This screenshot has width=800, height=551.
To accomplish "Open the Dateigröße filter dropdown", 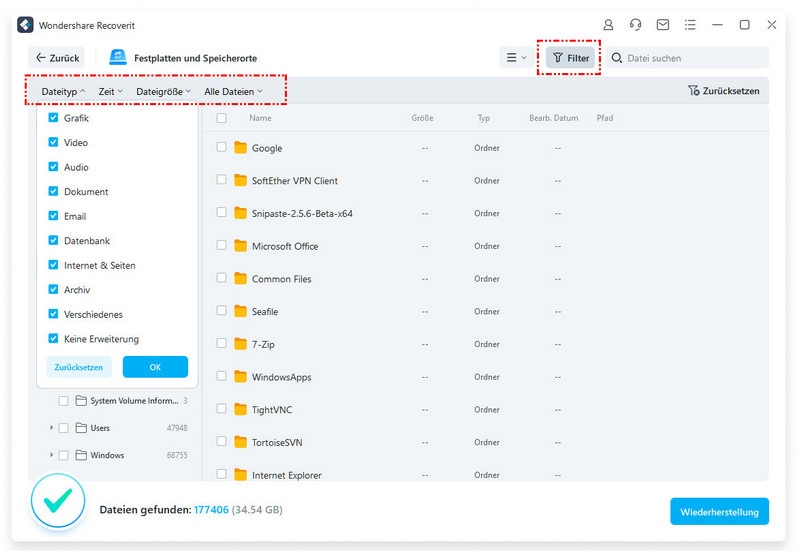I will [163, 91].
